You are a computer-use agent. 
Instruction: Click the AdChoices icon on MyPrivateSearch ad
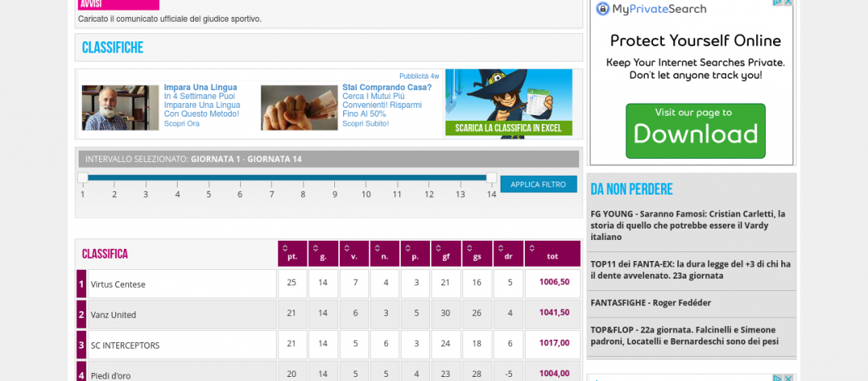tap(777, 2)
